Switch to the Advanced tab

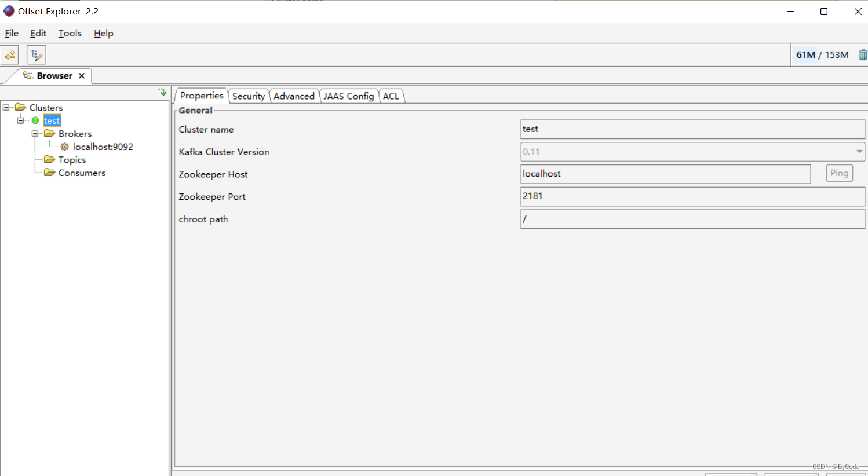pyautogui.click(x=294, y=96)
